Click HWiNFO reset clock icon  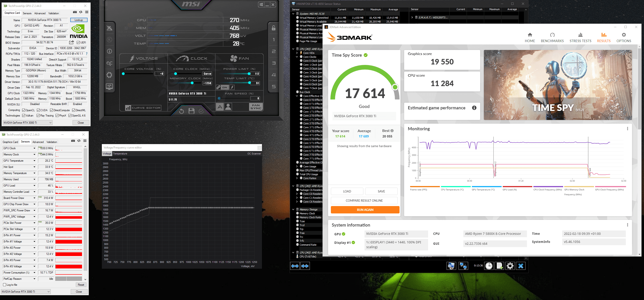coord(489,266)
